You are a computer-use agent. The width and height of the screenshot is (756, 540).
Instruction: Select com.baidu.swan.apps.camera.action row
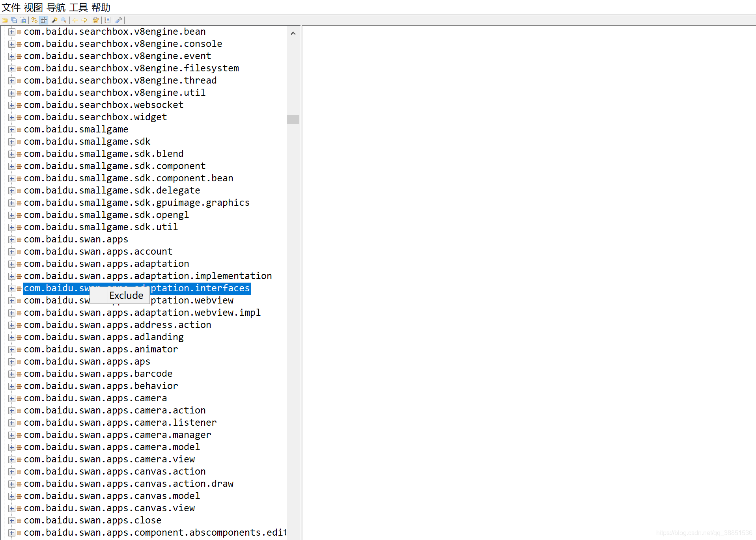(x=115, y=411)
